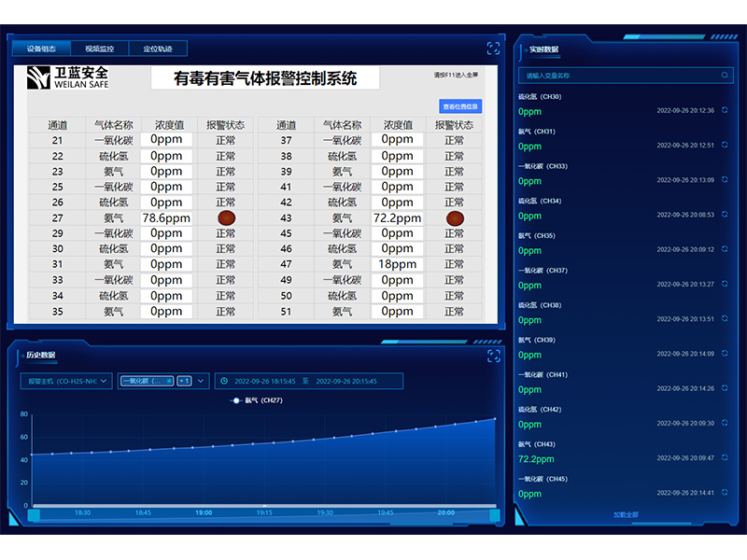Click the red alarm indicator for channel 43

pos(455,217)
